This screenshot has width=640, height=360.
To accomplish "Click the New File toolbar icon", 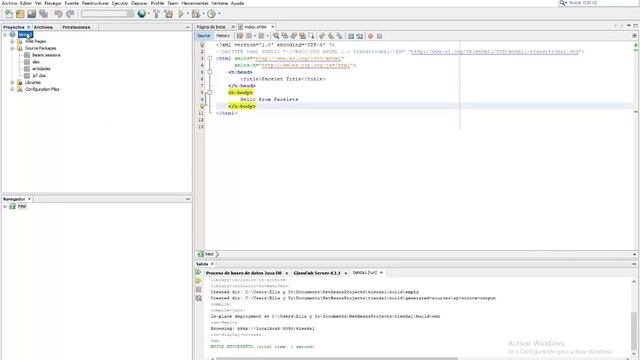I will pos(9,14).
